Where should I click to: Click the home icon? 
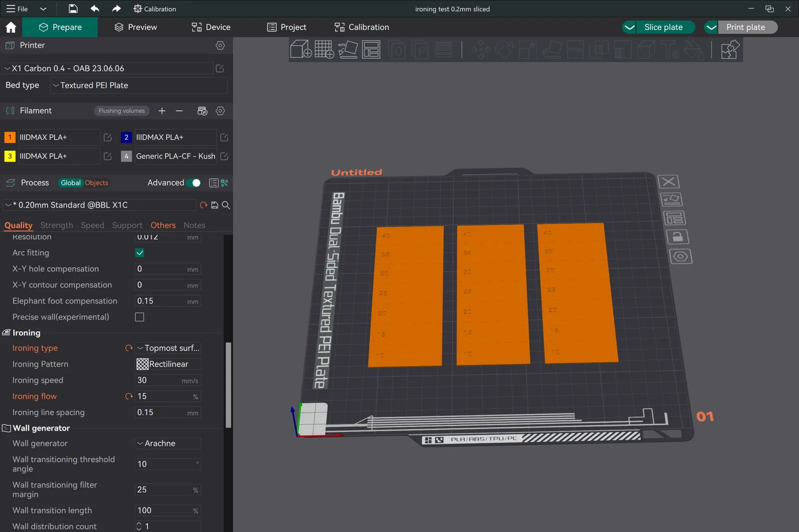click(11, 27)
